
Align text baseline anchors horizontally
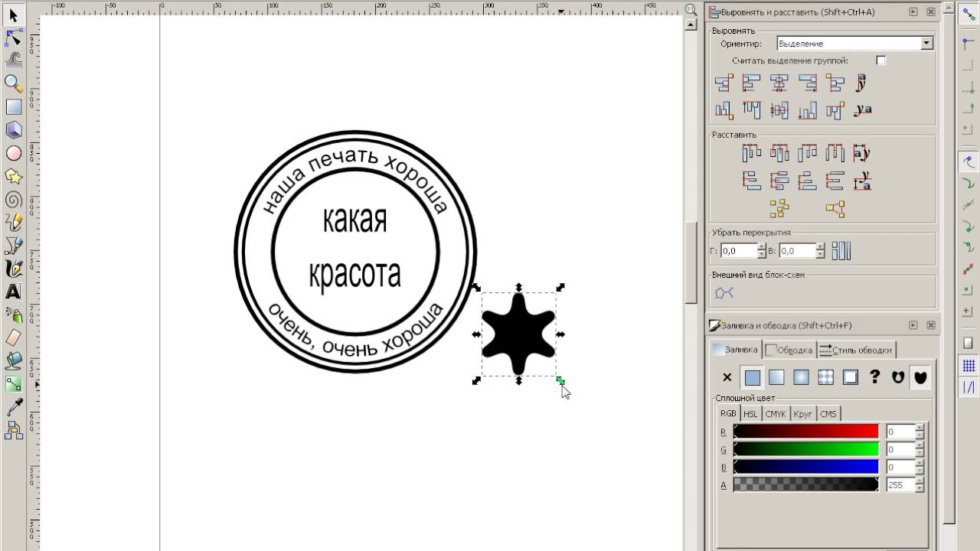pos(863,83)
